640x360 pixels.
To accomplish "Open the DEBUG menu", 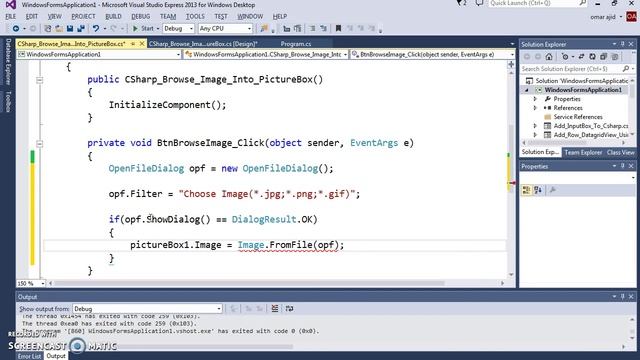I will point(141,17).
